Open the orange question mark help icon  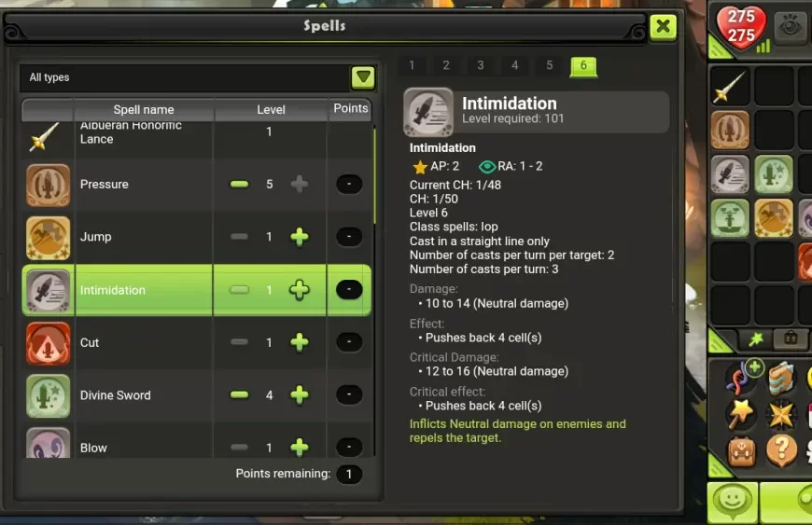[781, 451]
